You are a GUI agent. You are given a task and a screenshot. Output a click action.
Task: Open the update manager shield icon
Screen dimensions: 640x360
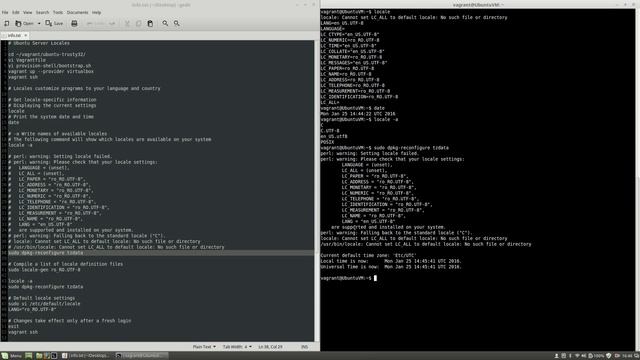609,356
